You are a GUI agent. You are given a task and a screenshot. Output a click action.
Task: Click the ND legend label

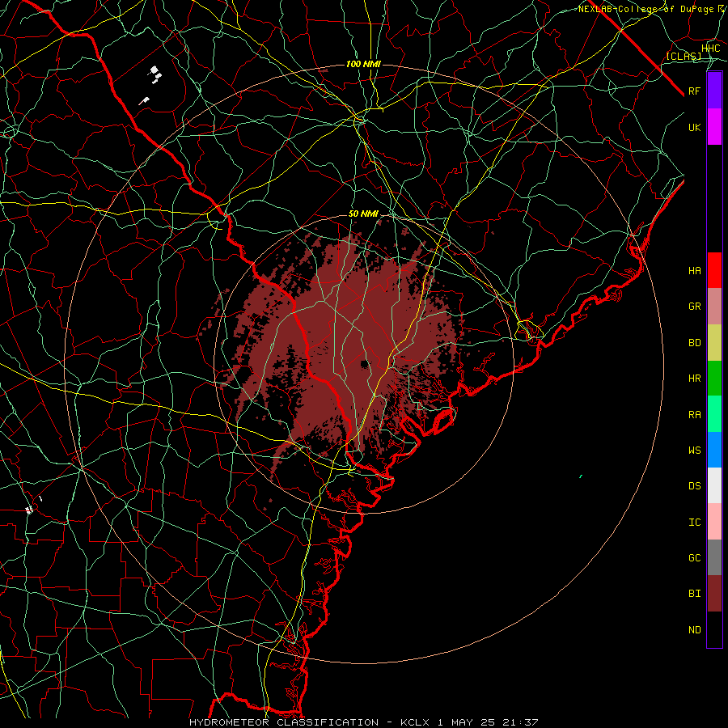coord(695,630)
